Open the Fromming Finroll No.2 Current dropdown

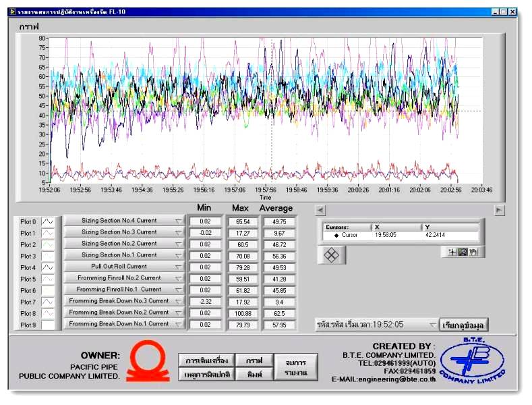[x=124, y=278]
